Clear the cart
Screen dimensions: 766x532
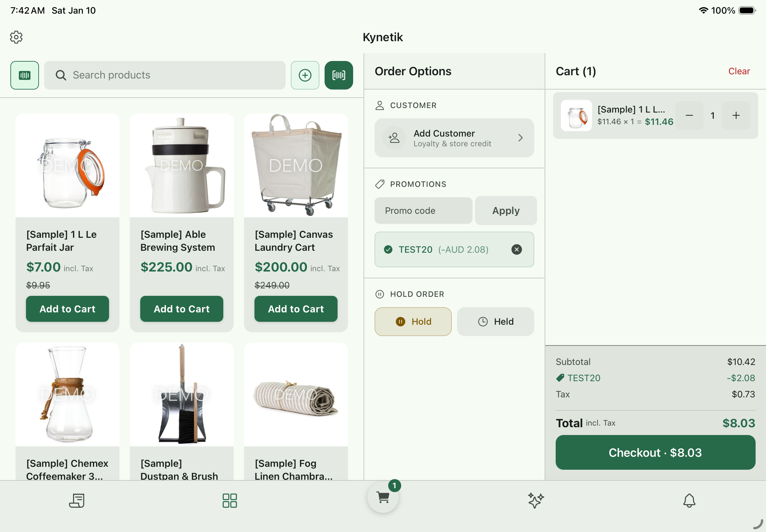[x=739, y=71]
